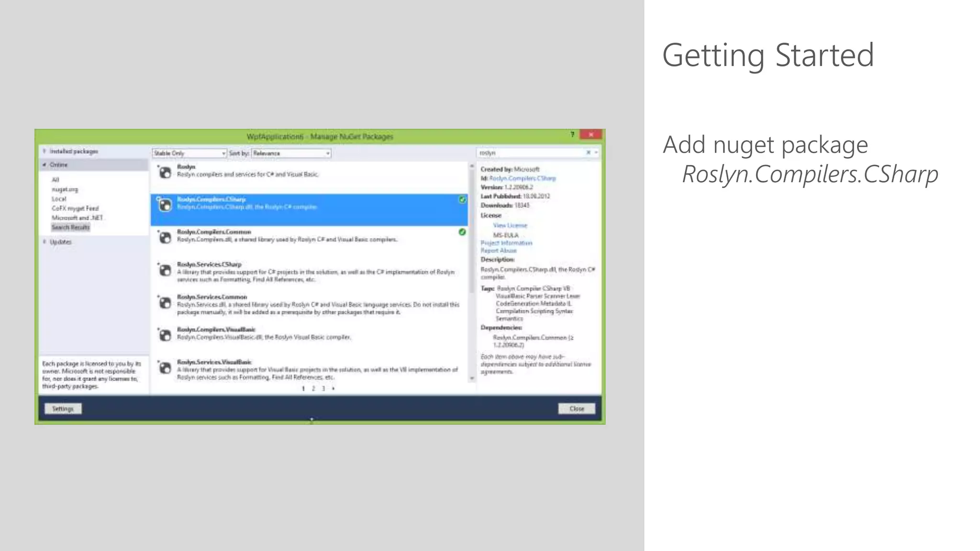Click the Roslyn.Compilers.Common package icon
980x551 pixels.
click(x=165, y=237)
